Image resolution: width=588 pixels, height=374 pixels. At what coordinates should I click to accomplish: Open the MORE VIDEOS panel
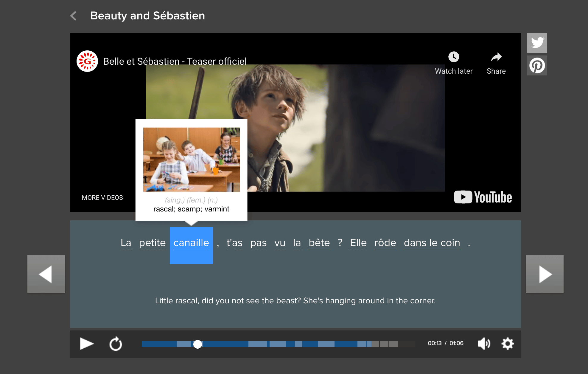pos(102,197)
